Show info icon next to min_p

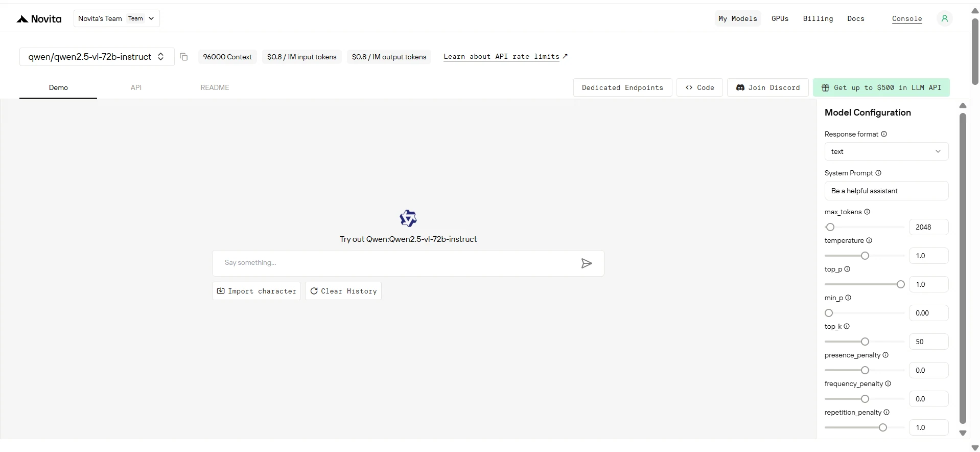pos(848,298)
